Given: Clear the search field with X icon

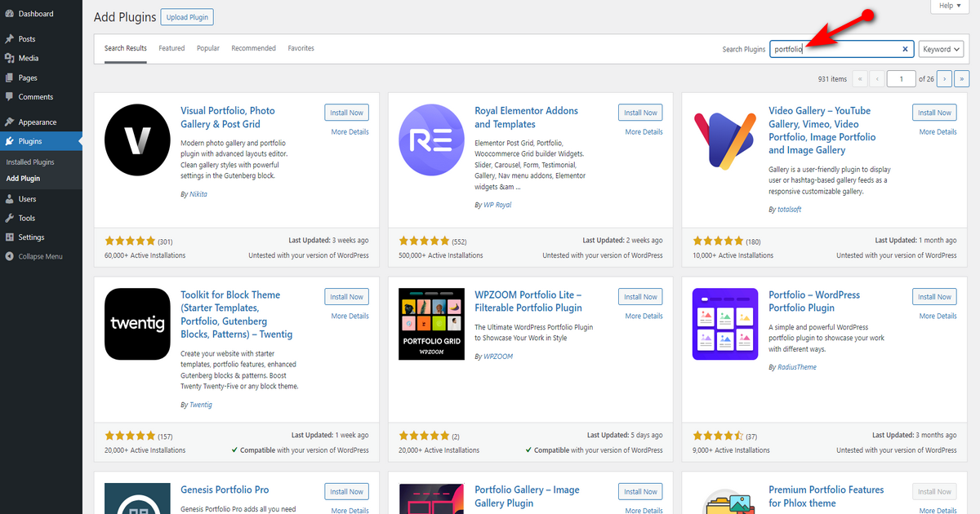Looking at the screenshot, I should [x=905, y=49].
